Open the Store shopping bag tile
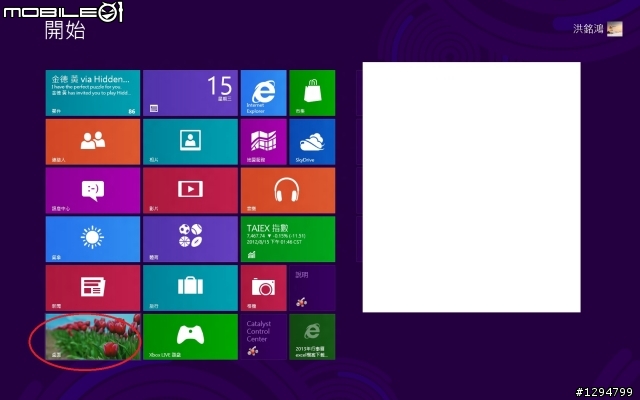 312,93
